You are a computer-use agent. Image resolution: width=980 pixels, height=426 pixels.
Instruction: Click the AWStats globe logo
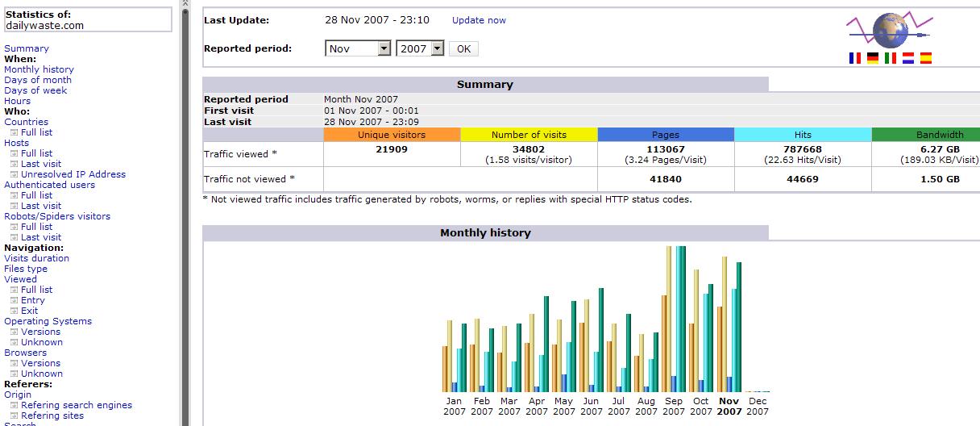(889, 31)
